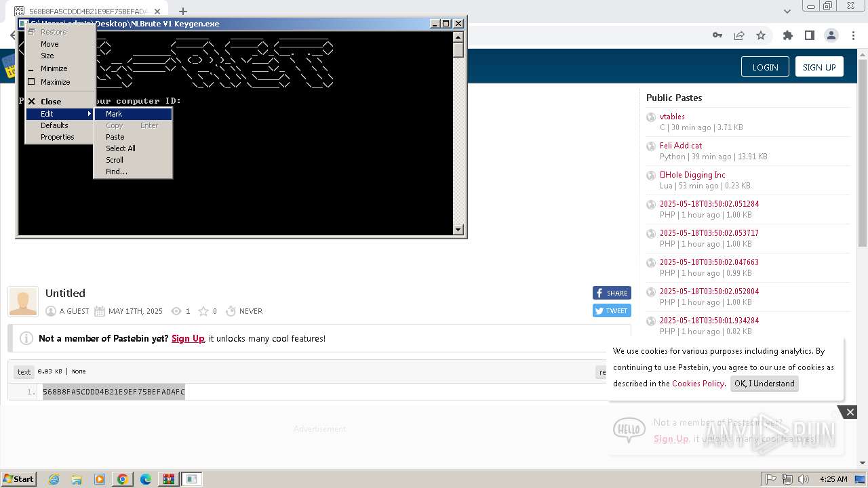The height and width of the screenshot is (488, 868).
Task: Click globe icon beside Feli Add cat
Action: (651, 146)
